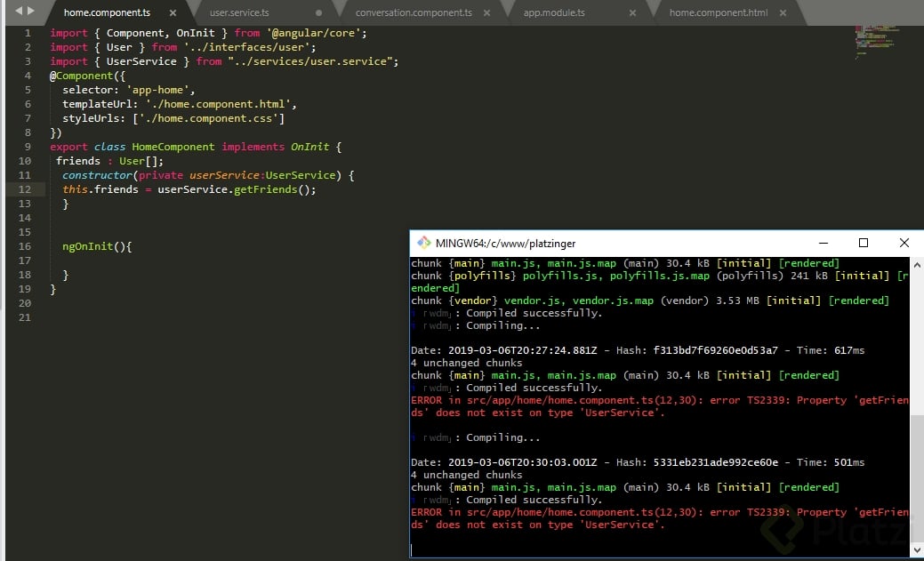Click the @Component decorator on line 4
924x561 pixels.
click(81, 76)
